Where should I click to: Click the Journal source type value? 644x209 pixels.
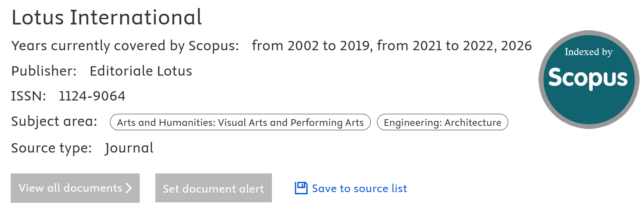click(129, 148)
